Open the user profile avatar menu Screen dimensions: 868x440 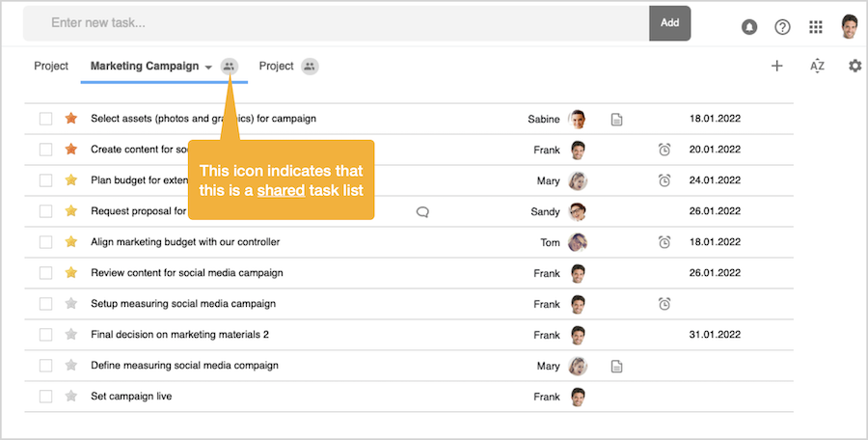pos(849,26)
